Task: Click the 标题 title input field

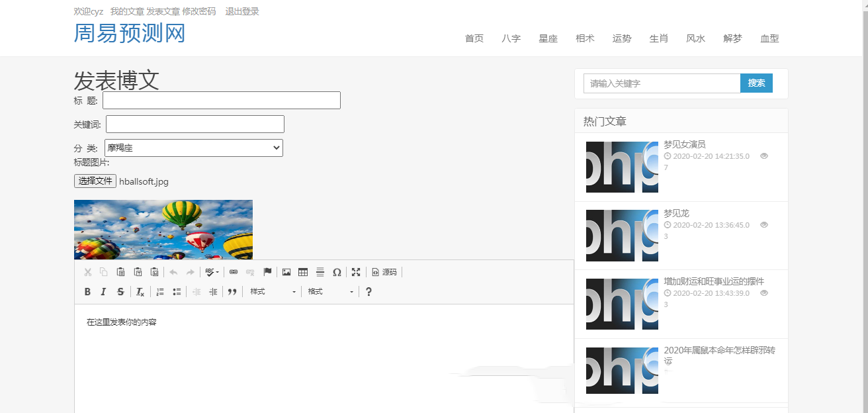Action: tap(221, 101)
